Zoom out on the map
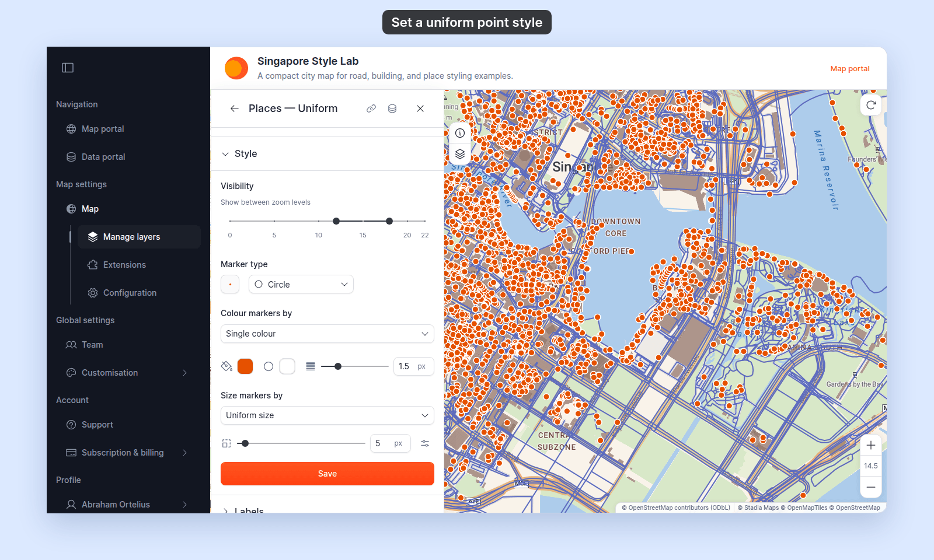This screenshot has width=934, height=560. [871, 487]
